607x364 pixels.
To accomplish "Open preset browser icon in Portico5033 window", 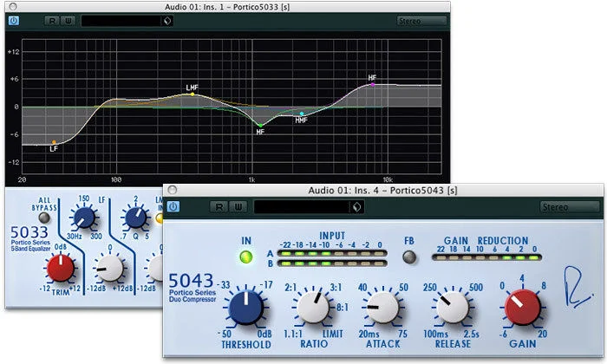I will [167, 21].
